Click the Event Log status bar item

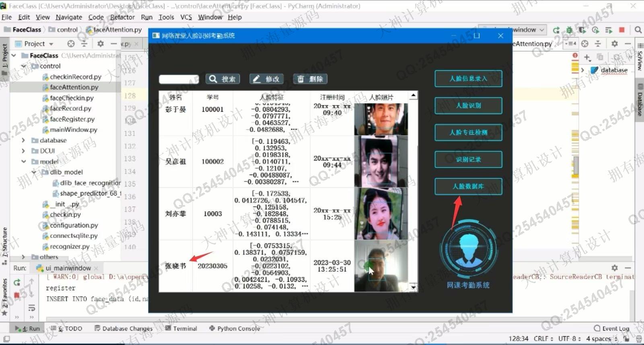611,329
